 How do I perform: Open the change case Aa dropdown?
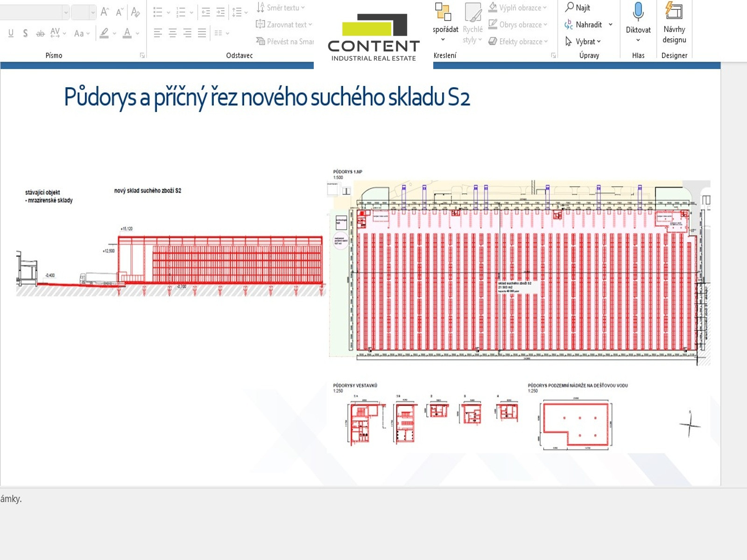tap(81, 33)
